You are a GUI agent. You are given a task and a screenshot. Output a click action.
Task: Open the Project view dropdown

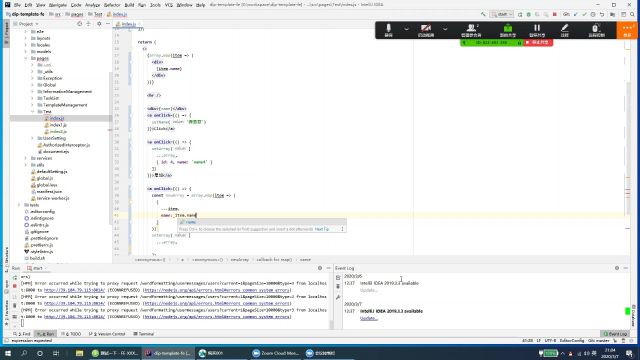26,24
